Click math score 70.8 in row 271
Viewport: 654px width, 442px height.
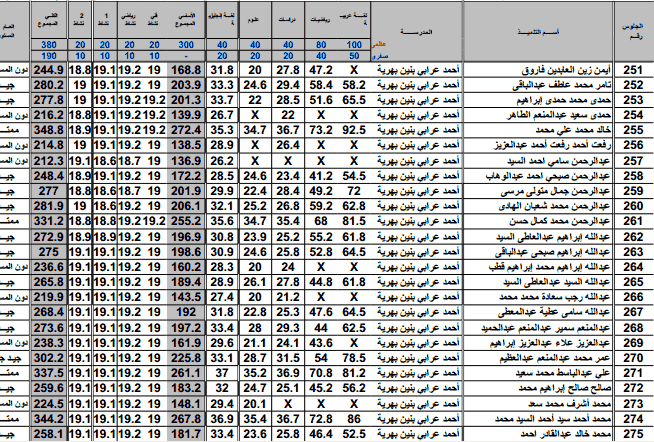coord(321,373)
